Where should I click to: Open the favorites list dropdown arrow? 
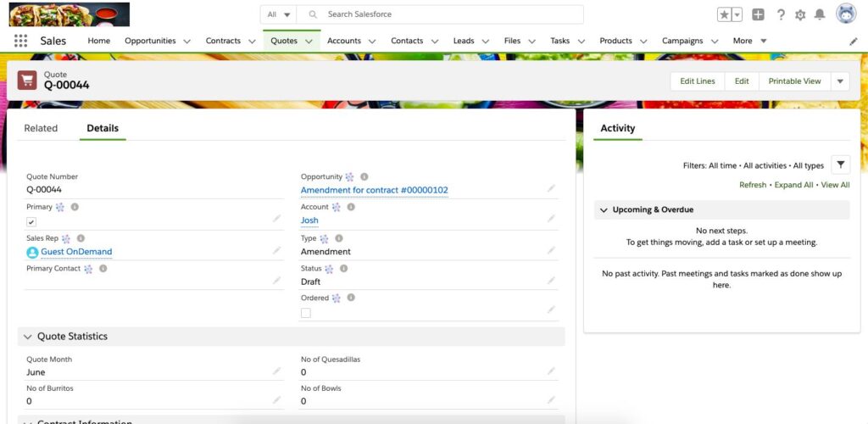(737, 15)
